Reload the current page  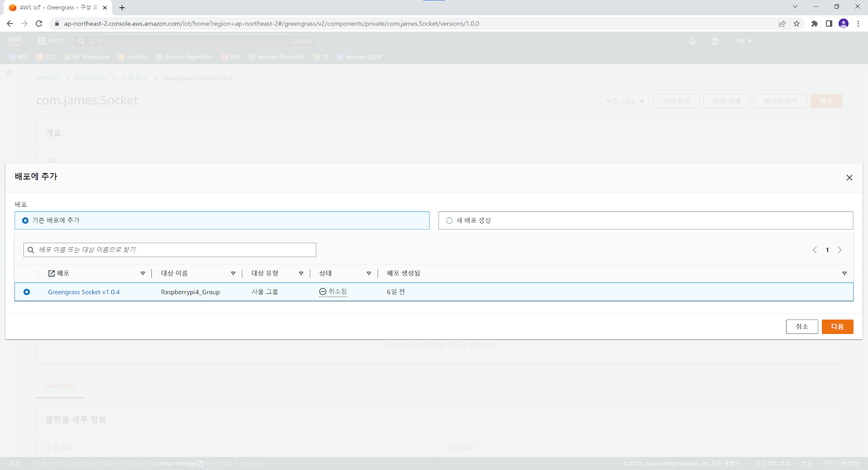click(39, 23)
